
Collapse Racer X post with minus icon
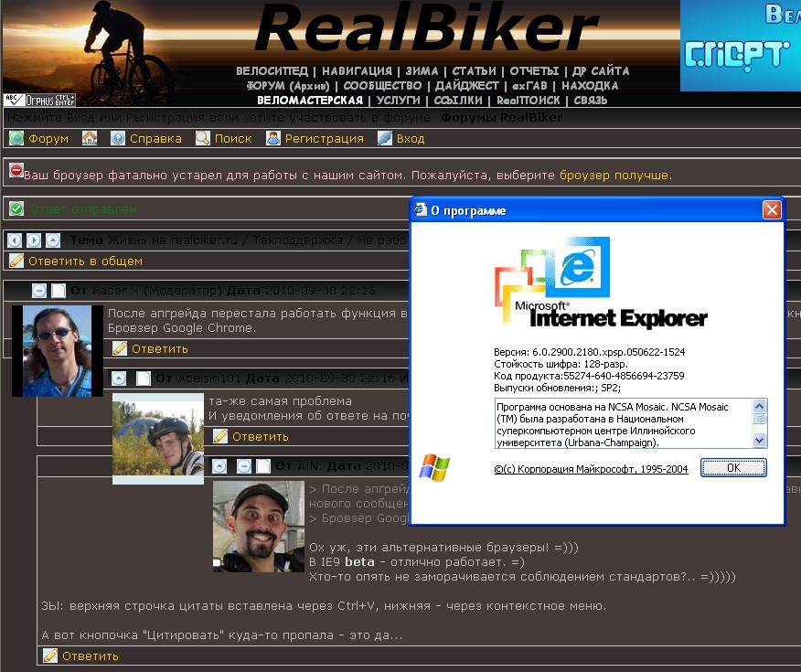coord(38,291)
